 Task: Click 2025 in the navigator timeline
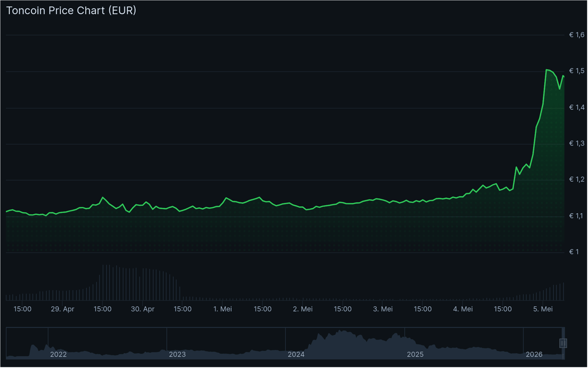[415, 354]
